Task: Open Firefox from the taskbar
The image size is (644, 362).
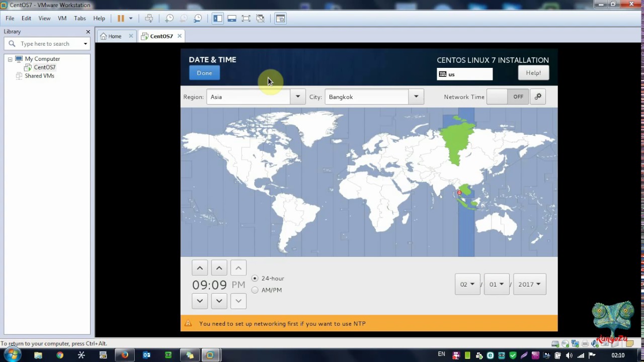Action: 124,355
